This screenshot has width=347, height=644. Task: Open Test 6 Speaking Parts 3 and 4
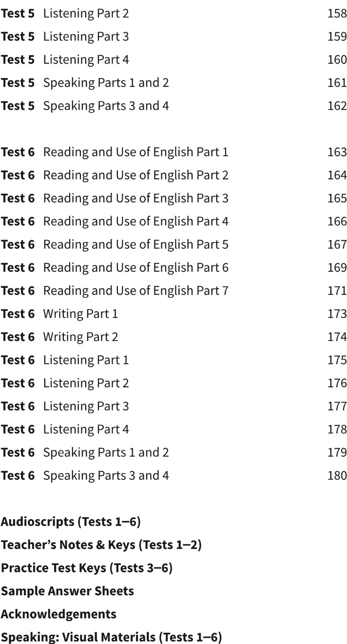coord(106,476)
